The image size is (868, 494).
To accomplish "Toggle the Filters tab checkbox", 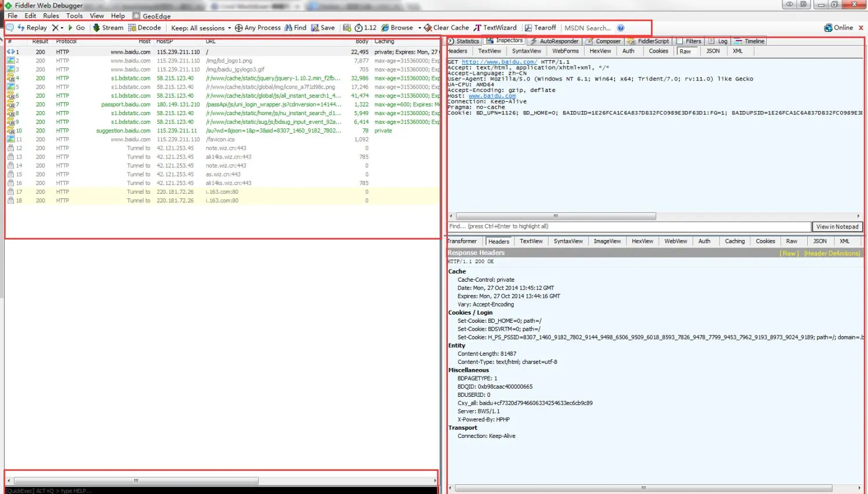I will [679, 41].
